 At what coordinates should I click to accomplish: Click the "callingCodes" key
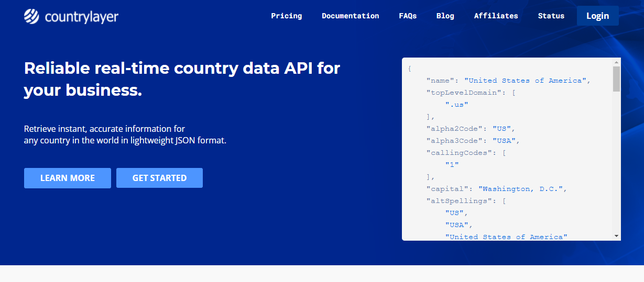(460, 153)
